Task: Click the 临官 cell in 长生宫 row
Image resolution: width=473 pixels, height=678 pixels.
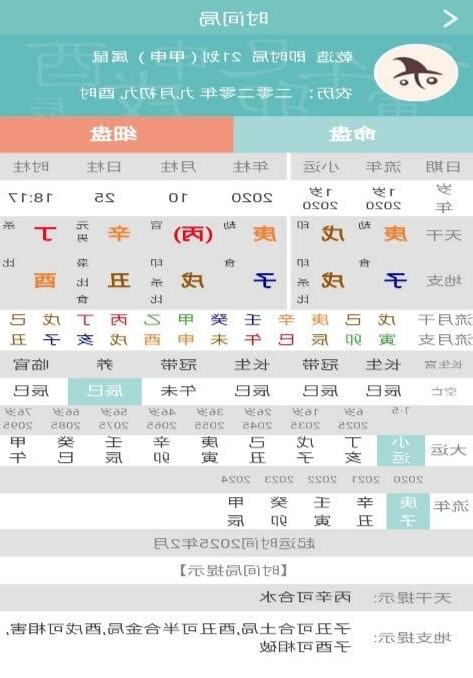Action: (x=31, y=365)
